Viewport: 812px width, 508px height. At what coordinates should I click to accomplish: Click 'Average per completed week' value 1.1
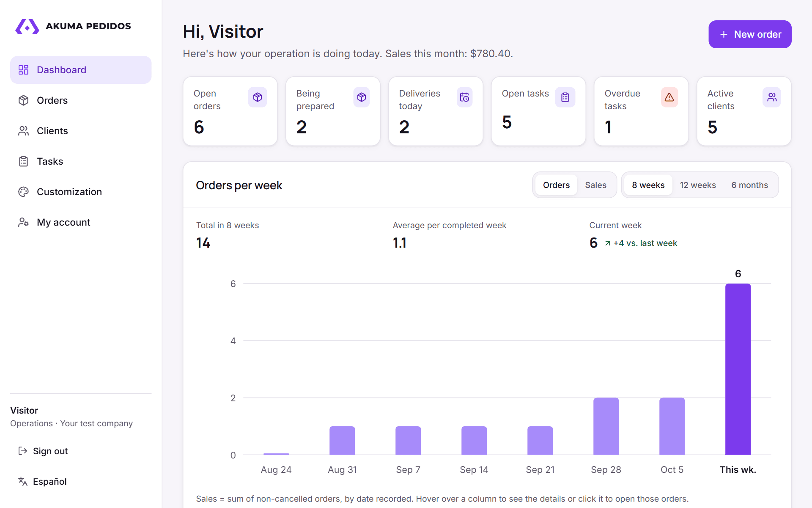[x=400, y=243]
